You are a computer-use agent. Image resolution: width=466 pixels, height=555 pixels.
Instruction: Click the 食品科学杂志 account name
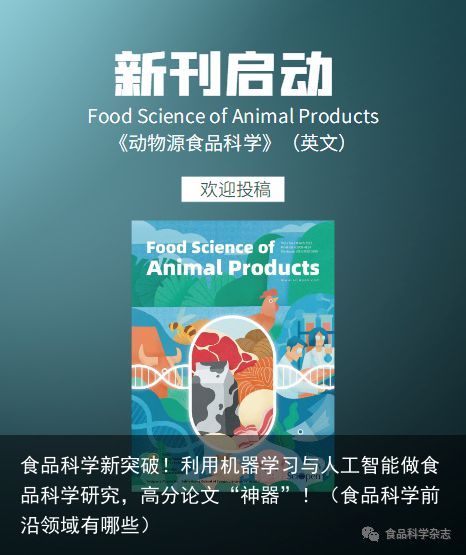pos(418,534)
